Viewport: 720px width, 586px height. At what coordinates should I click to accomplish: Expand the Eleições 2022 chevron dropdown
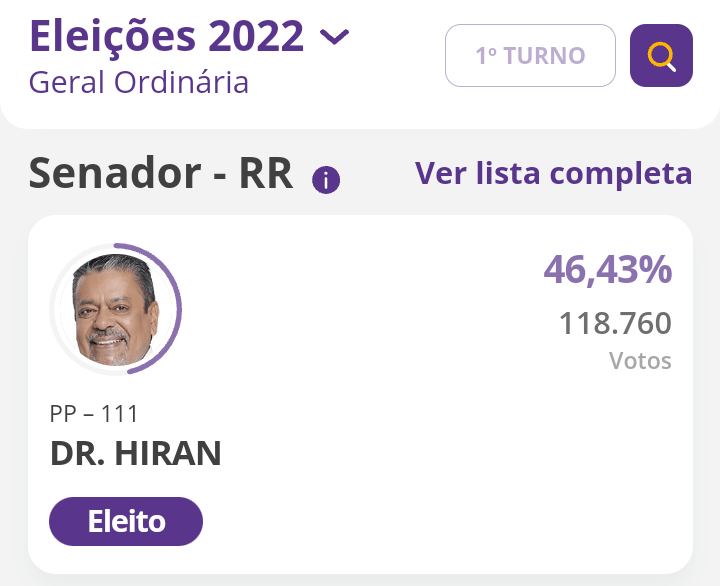(334, 38)
